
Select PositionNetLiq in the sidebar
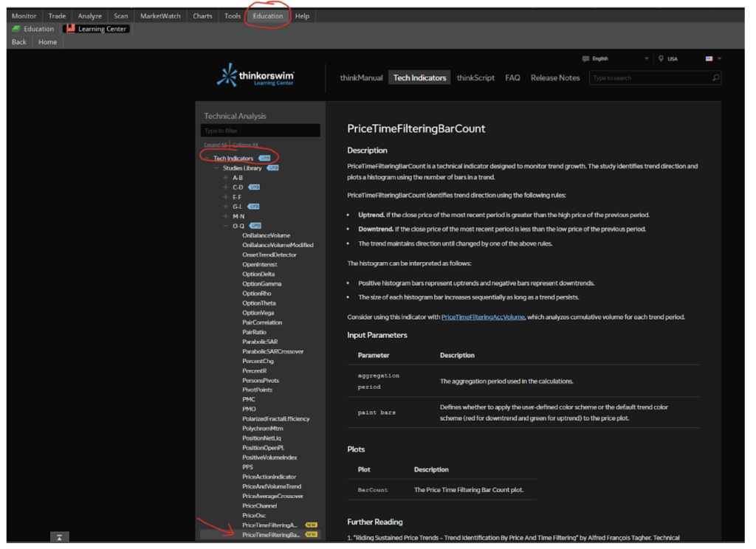click(x=261, y=438)
